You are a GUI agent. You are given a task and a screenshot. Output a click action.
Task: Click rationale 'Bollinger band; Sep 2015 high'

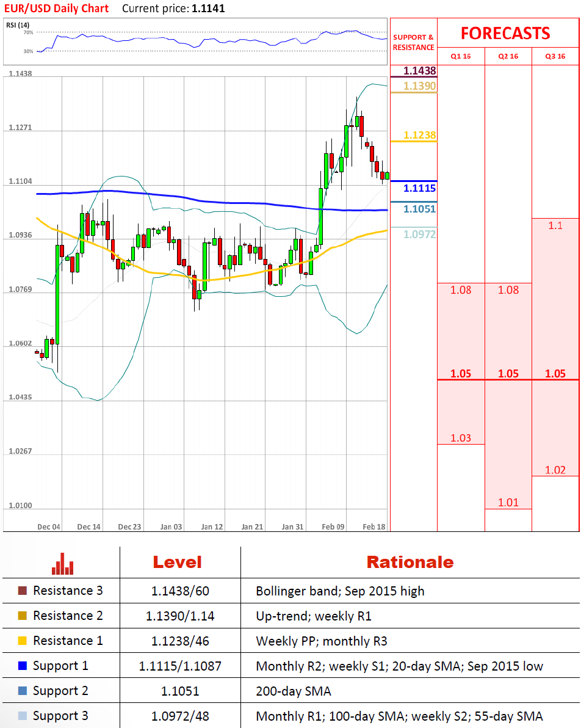(x=340, y=591)
